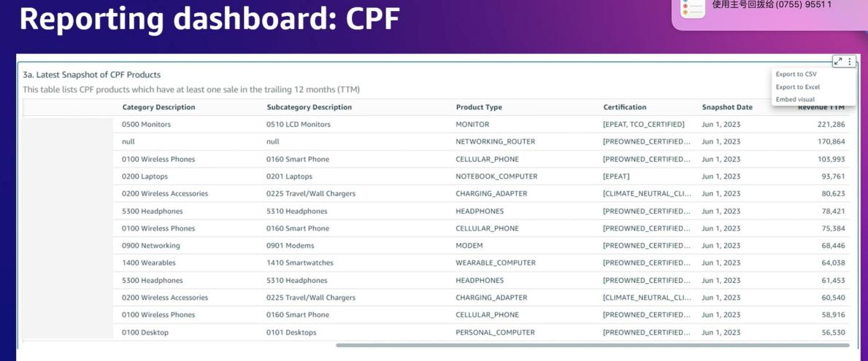Select the NETWORKING_ROUTER product type cell

496,141
